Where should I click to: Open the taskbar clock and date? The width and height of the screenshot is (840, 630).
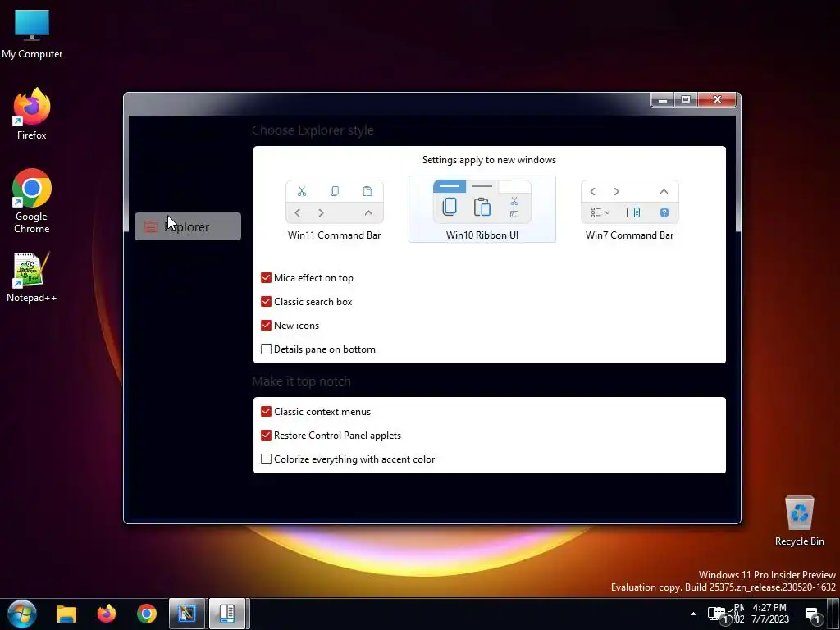click(x=769, y=614)
